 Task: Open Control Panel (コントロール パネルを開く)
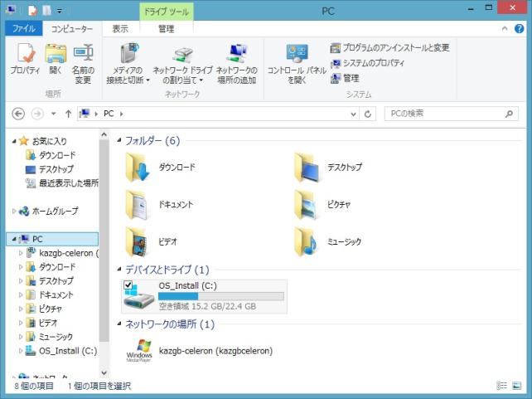(x=297, y=64)
